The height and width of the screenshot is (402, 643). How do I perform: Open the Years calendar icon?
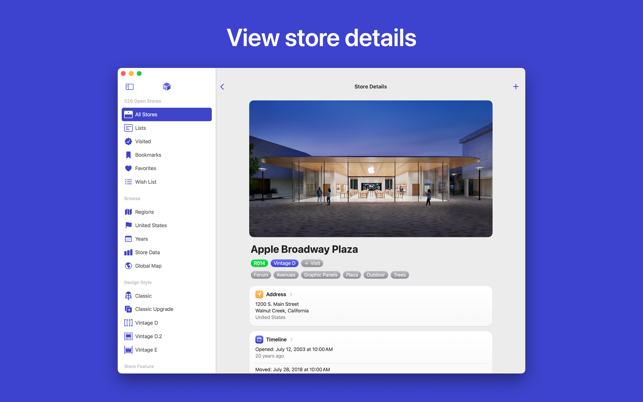coord(128,239)
